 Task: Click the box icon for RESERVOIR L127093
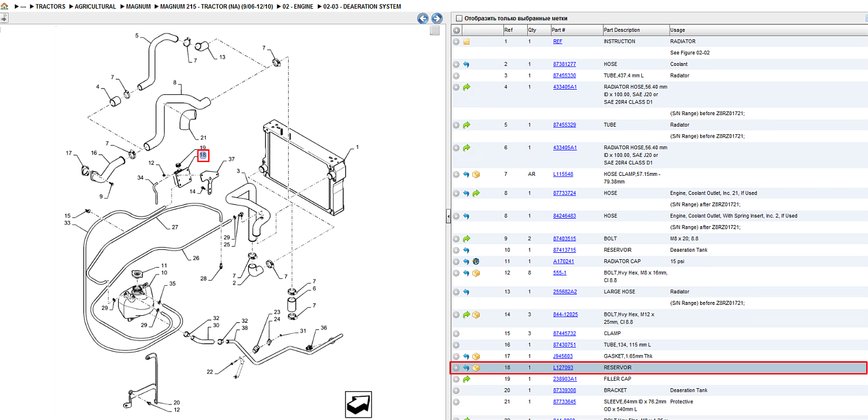point(476,367)
